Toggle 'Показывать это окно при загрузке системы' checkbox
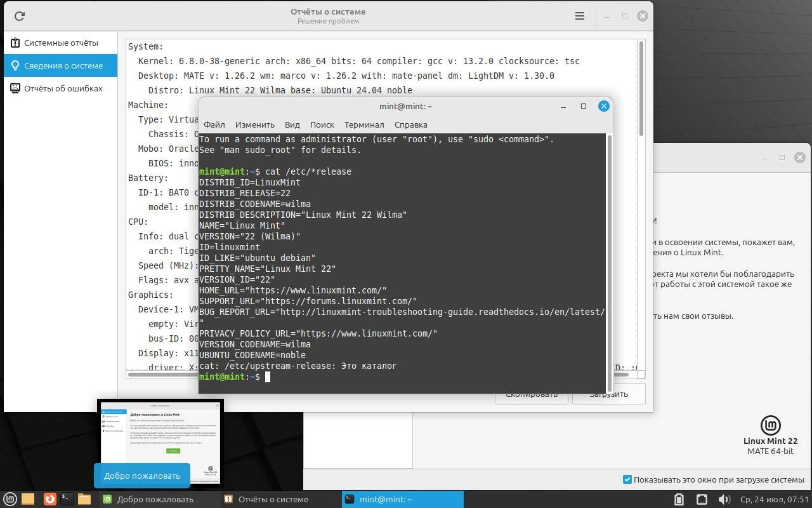 (x=627, y=479)
